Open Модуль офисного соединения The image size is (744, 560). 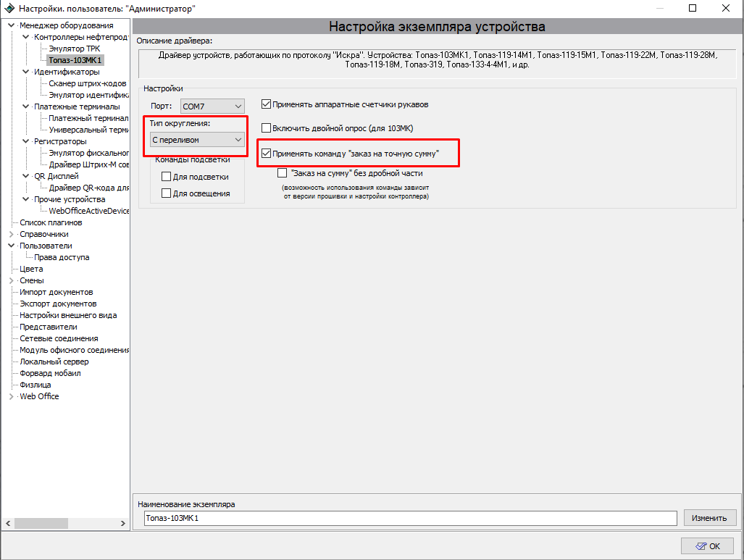(74, 350)
